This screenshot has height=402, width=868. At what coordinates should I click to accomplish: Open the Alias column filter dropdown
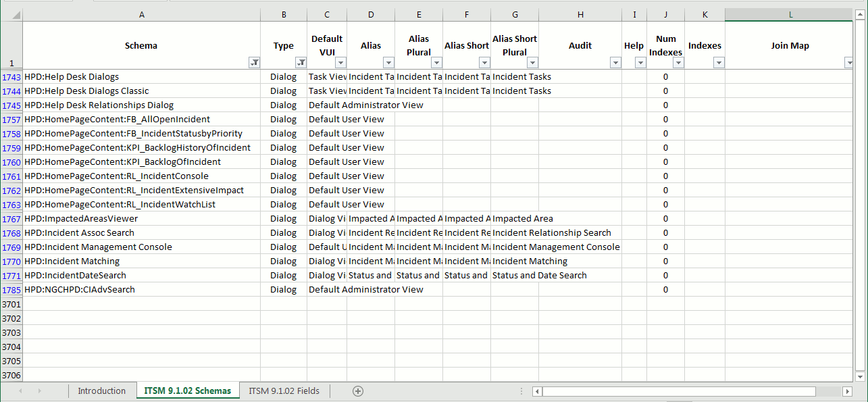pos(388,63)
